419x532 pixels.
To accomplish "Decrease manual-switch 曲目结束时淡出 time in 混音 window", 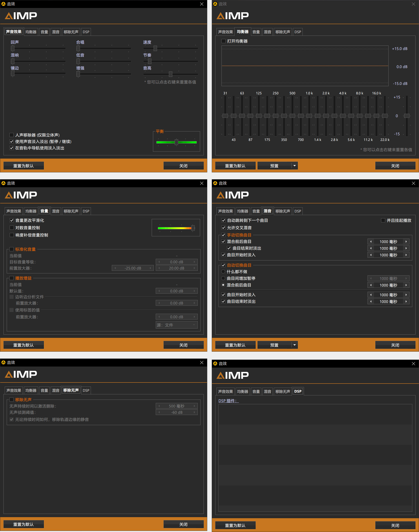I will pos(371,248).
